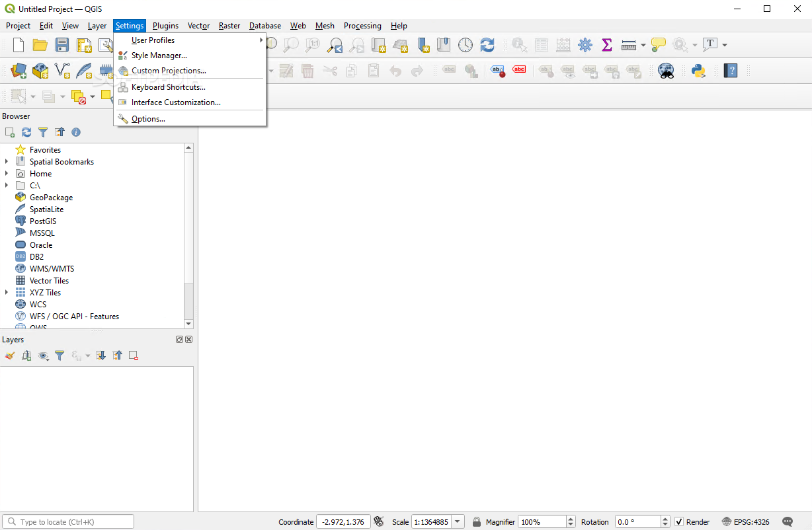Open the Metasearch globe binoculars icon
Image resolution: width=812 pixels, height=530 pixels.
[x=666, y=71]
